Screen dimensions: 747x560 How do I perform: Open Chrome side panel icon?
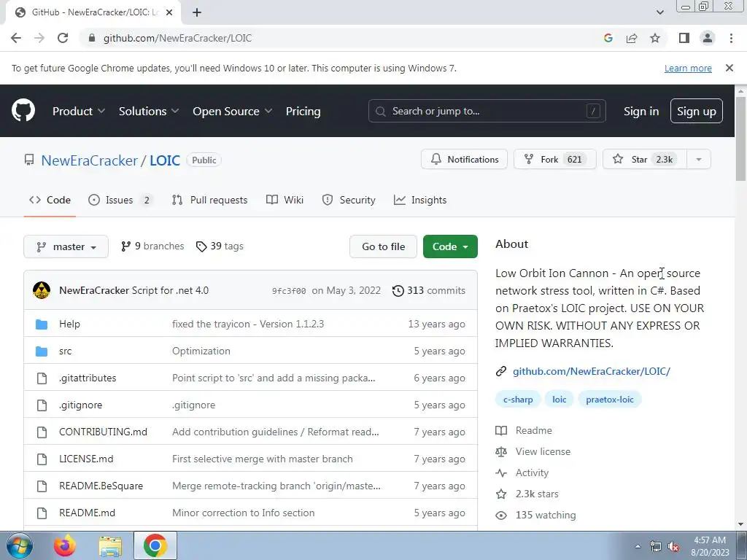(684, 38)
